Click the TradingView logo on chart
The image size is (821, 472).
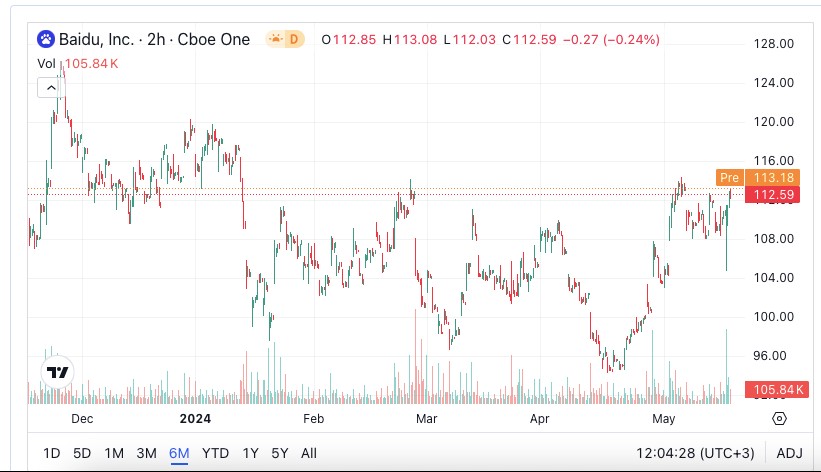pos(58,372)
